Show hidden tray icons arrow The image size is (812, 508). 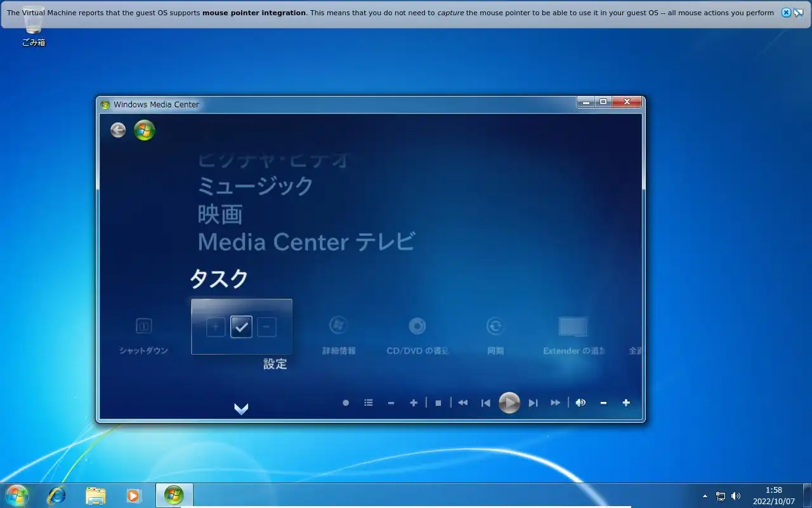[705, 496]
